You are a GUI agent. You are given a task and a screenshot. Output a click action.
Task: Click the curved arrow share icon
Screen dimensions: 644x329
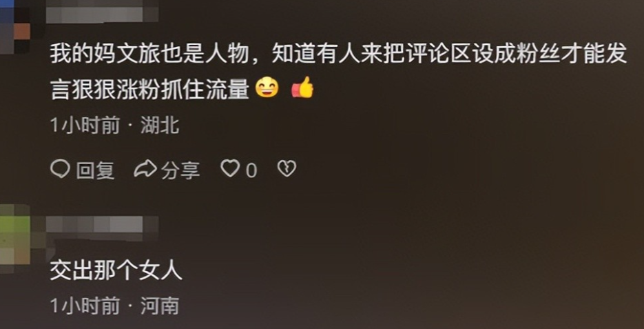[145, 169]
